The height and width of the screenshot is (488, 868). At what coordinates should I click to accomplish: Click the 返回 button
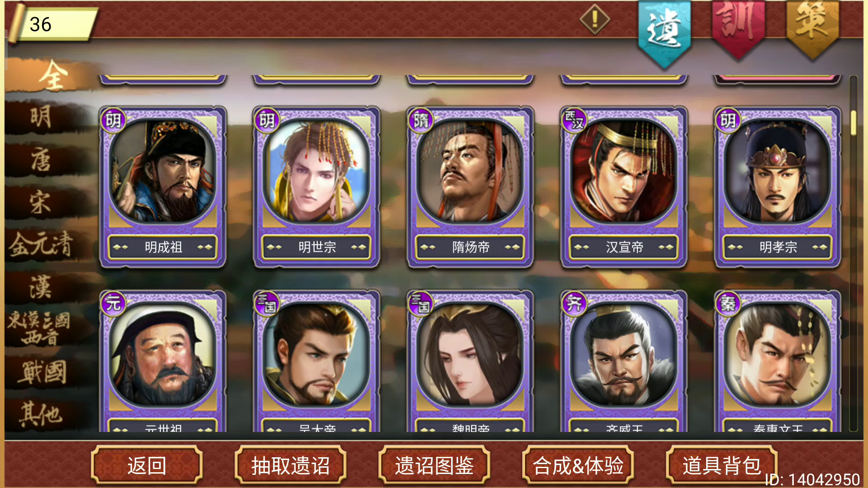point(147,465)
